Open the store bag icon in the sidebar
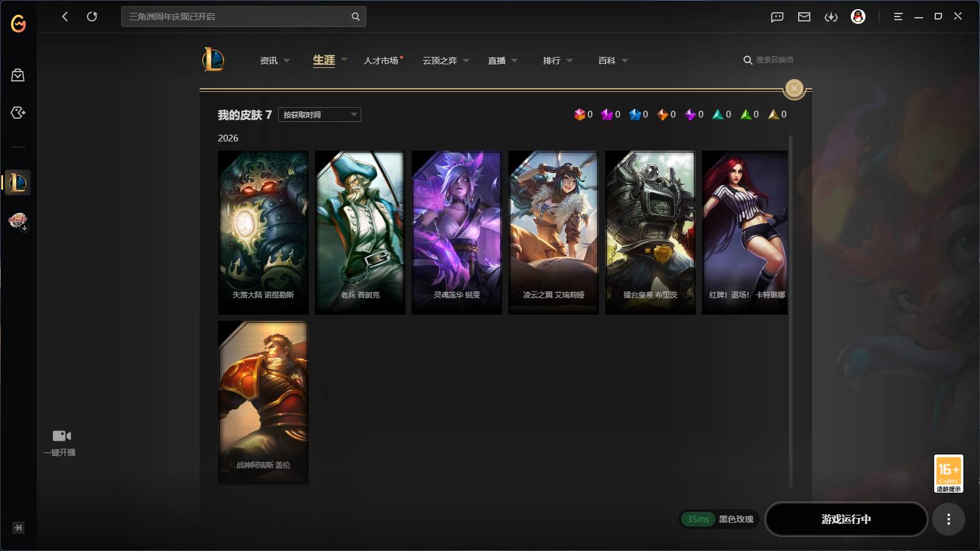 pos(18,75)
